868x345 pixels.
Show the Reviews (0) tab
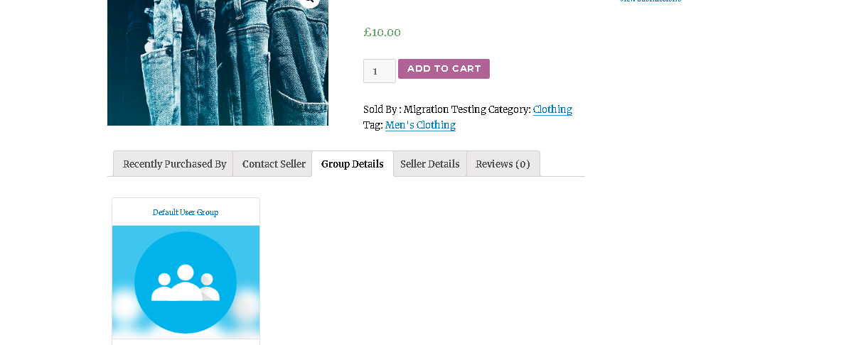[503, 164]
